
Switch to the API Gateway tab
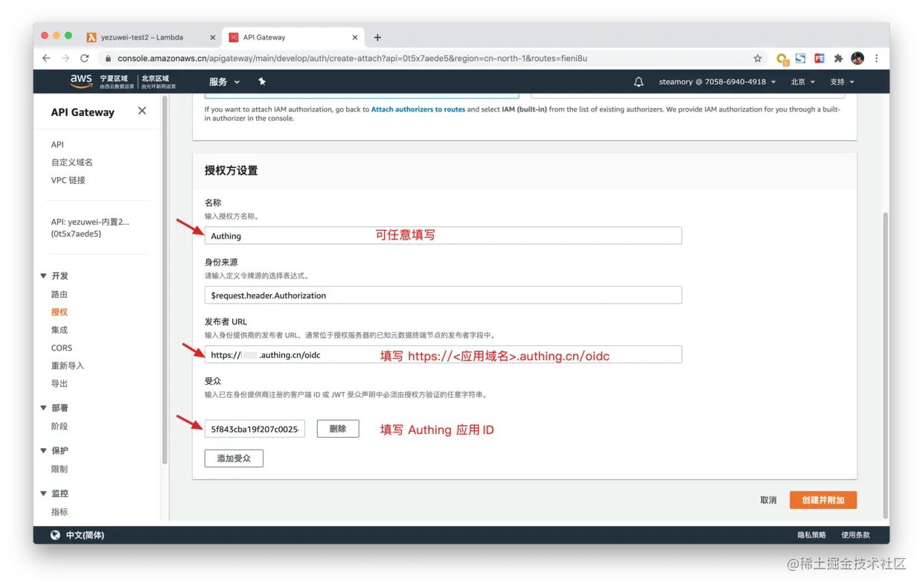(293, 37)
